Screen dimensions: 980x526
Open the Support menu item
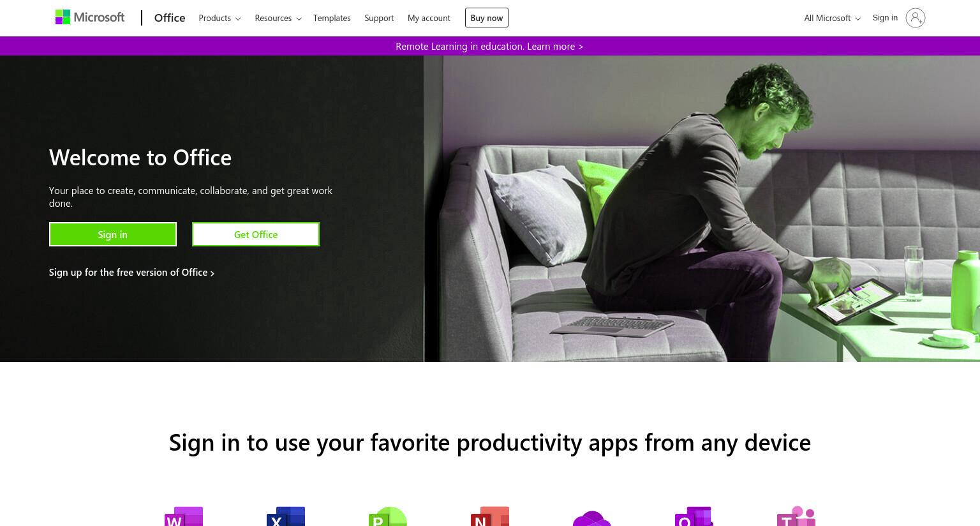pyautogui.click(x=379, y=18)
